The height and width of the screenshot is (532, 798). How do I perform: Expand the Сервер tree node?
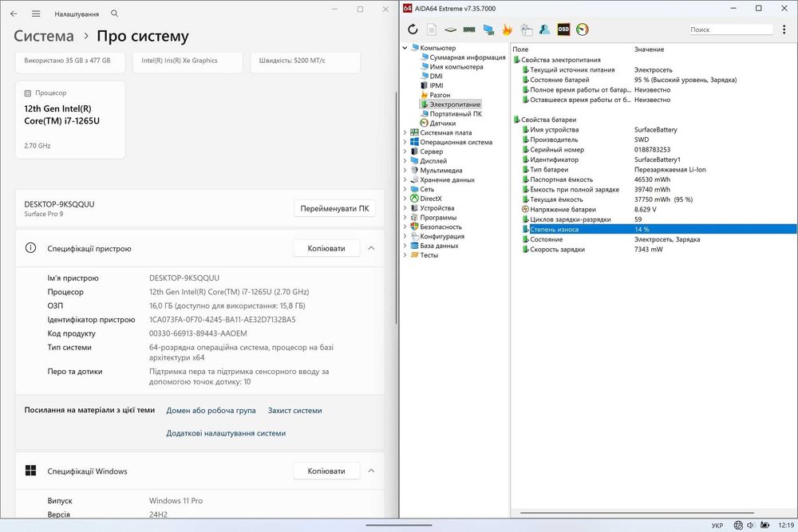(x=405, y=152)
